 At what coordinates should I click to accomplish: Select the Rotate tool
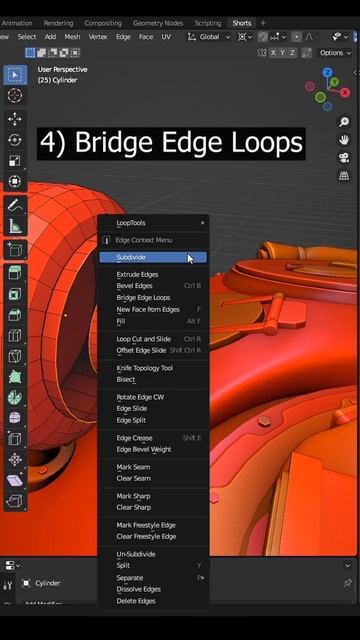click(x=15, y=140)
